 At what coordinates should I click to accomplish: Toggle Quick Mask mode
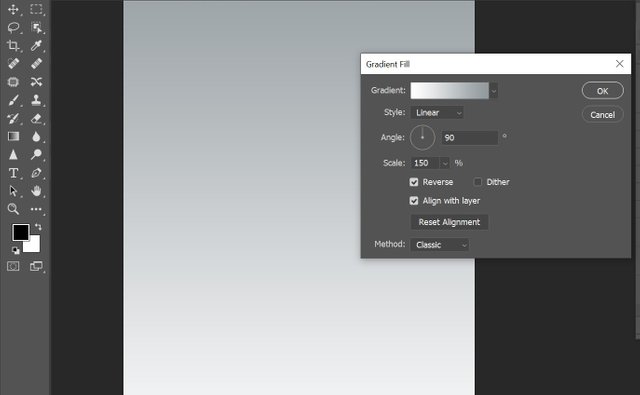(13, 266)
